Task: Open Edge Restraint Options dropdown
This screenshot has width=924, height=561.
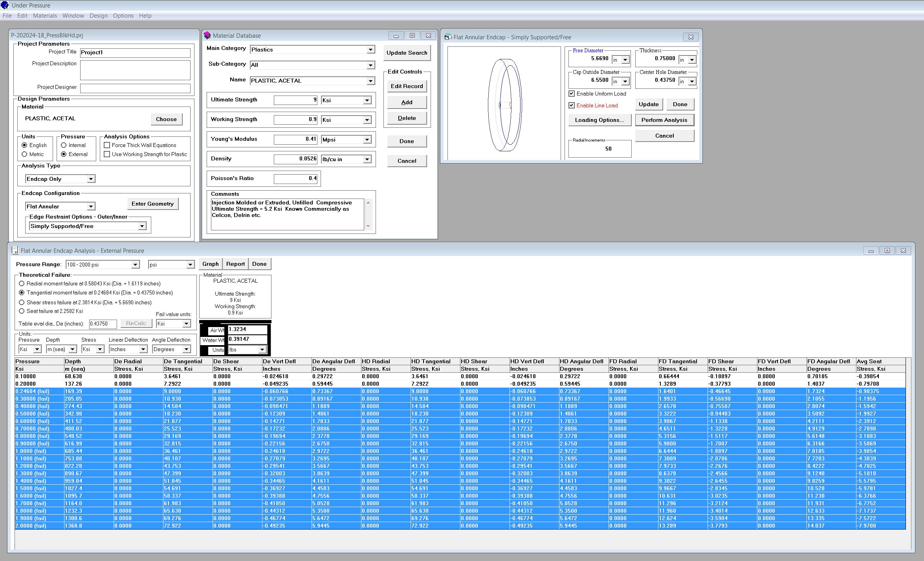Action: tap(142, 226)
